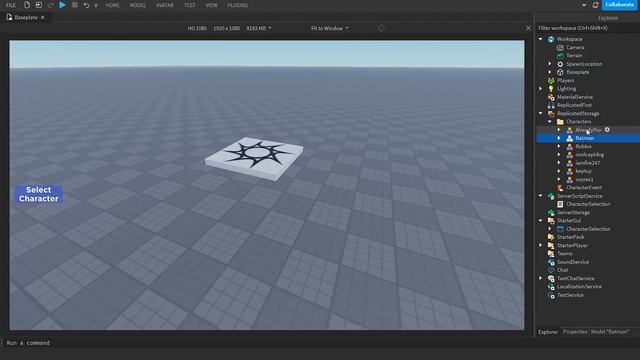This screenshot has width=640, height=360.
Task: Select the keptuy model row
Action: [x=588, y=171]
